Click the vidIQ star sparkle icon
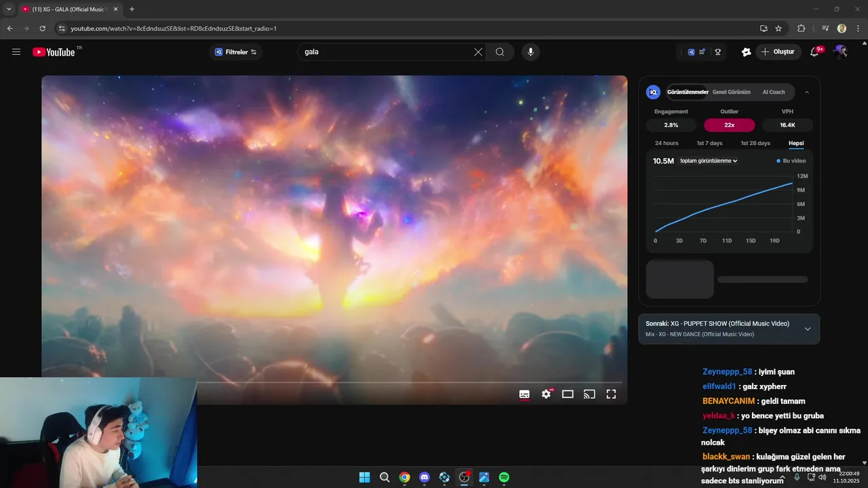868x488 pixels. 746,52
